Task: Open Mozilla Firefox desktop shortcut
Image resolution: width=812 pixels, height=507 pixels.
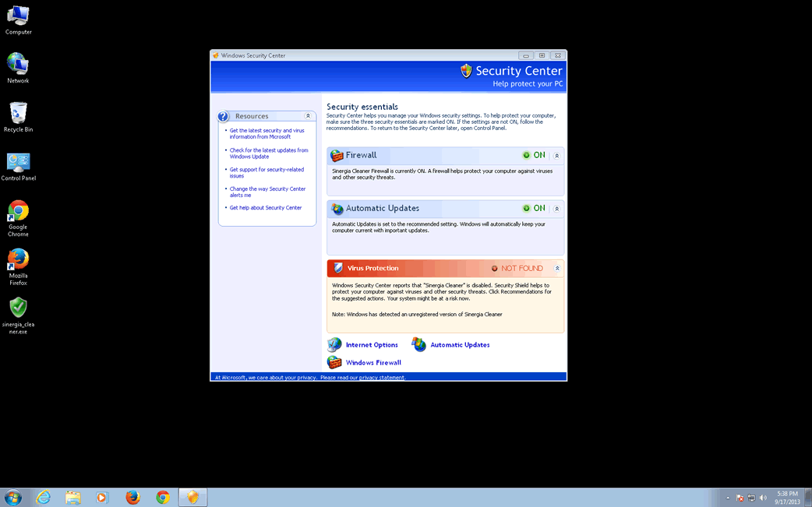Action: (x=18, y=259)
